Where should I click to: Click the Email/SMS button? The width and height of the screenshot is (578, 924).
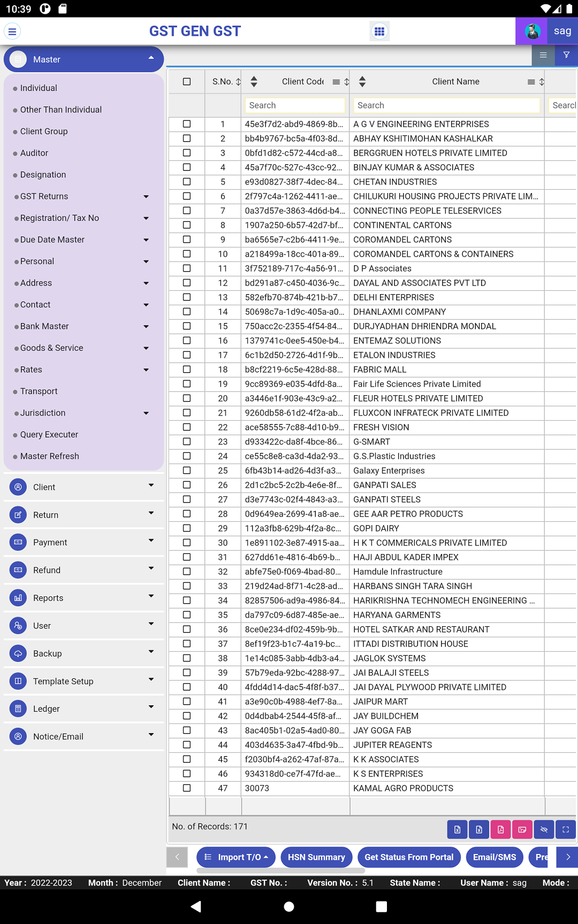[495, 857]
